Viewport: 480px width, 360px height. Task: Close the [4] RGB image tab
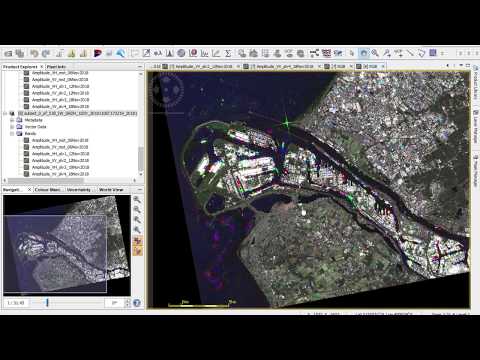click(383, 66)
